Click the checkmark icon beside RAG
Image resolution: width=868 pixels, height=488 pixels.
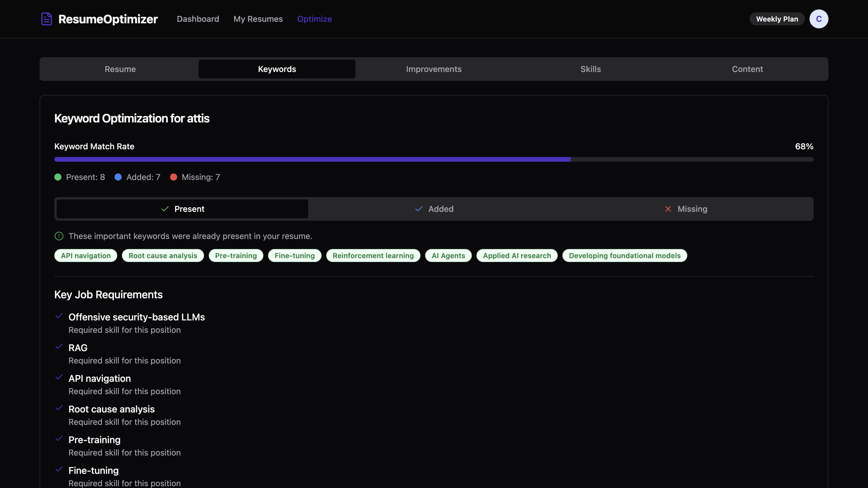[59, 347]
